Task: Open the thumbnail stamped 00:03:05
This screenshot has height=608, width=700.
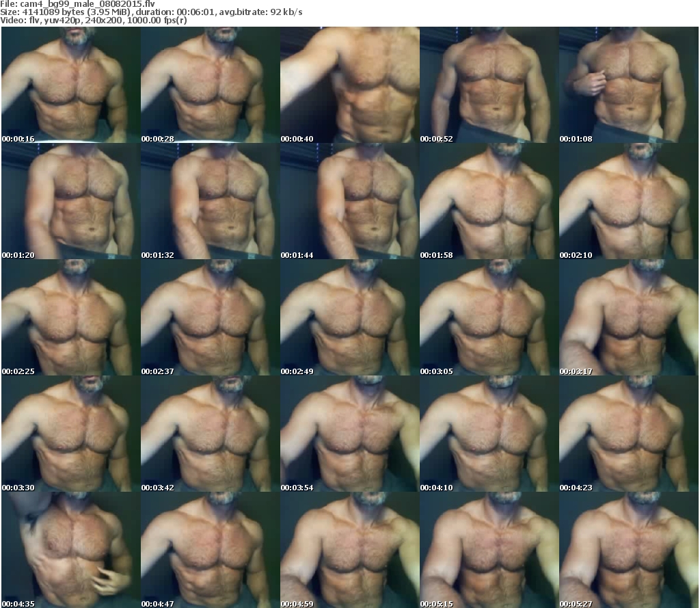Action: 489,317
